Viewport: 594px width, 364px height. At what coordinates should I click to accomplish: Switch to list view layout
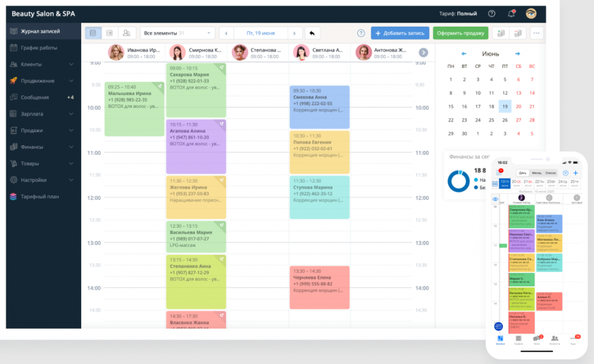pos(110,33)
